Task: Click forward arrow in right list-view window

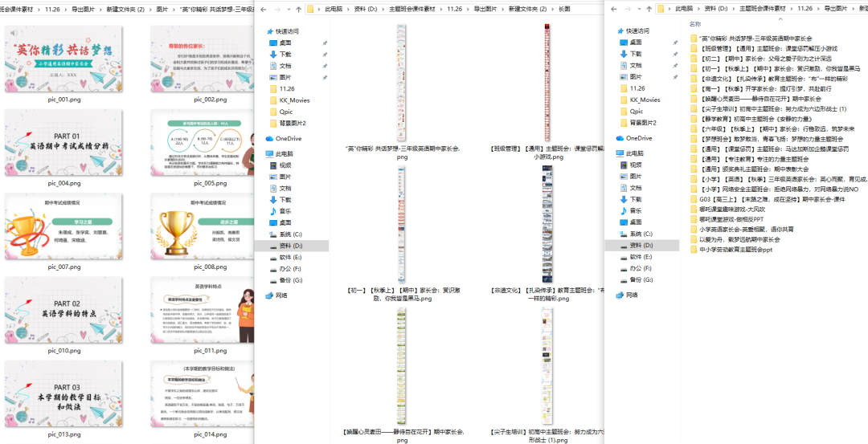Action: coord(627,9)
